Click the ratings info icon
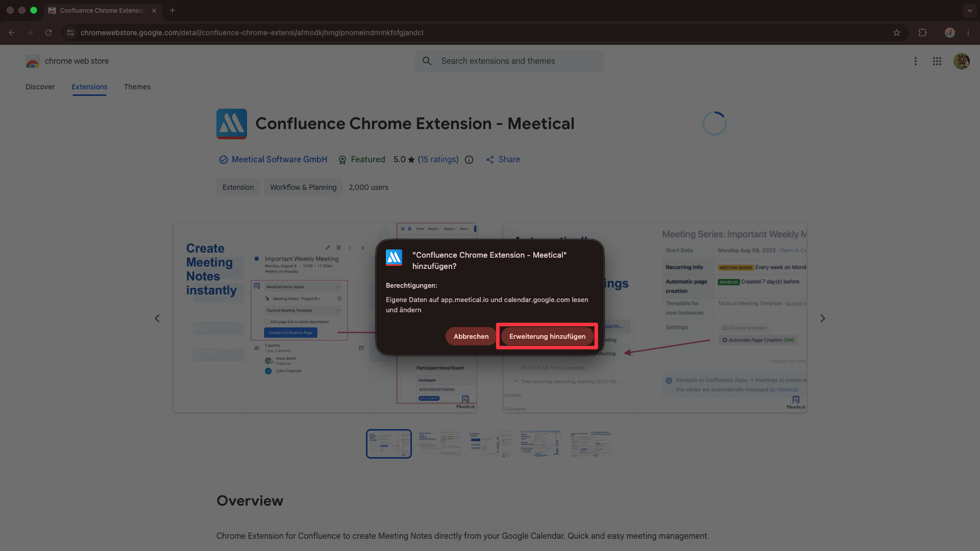This screenshot has width=980, height=551. coord(469,160)
